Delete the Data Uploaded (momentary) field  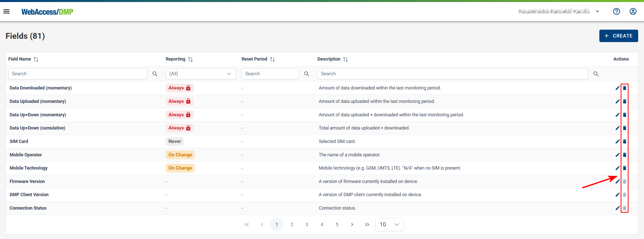[x=624, y=101]
